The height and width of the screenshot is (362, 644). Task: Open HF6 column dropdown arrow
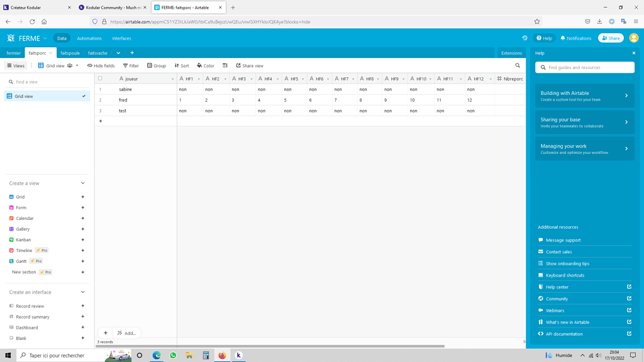328,79
